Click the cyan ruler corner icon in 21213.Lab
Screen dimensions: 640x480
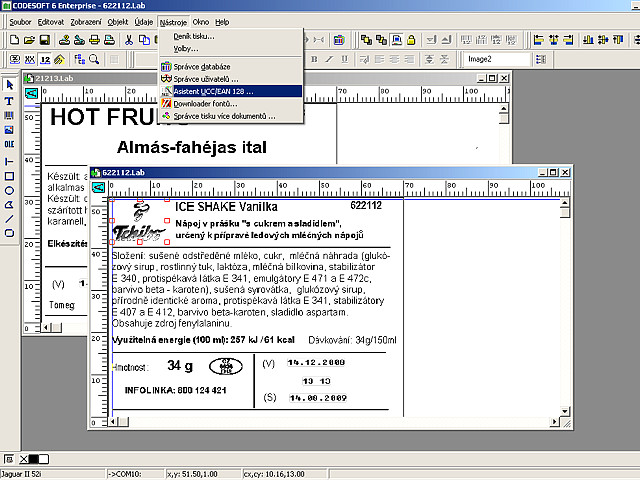(32, 93)
